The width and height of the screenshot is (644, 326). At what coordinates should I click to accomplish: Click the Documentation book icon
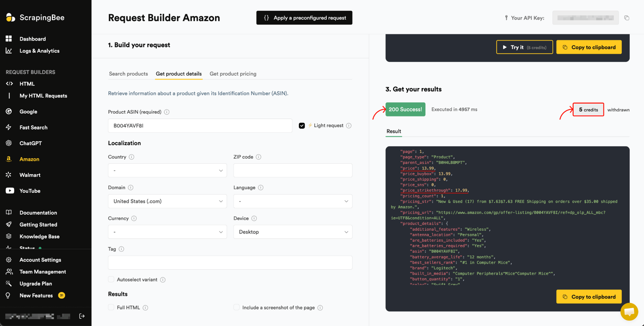[x=9, y=213]
